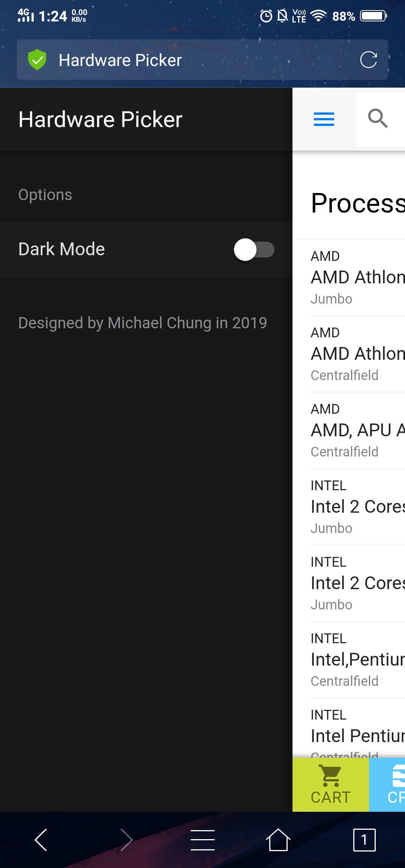Click the blue hamburger menu icon
Viewport: 405px width, 868px height.
click(324, 119)
